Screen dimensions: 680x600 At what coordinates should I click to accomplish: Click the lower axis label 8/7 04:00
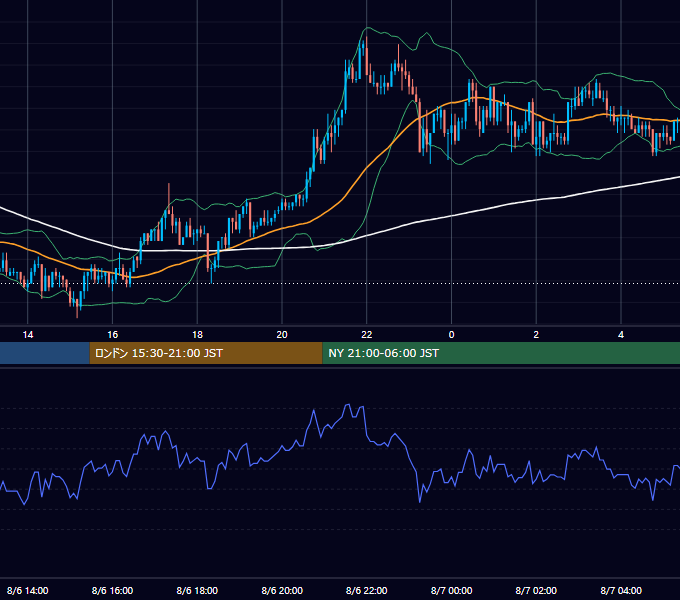(x=621, y=590)
